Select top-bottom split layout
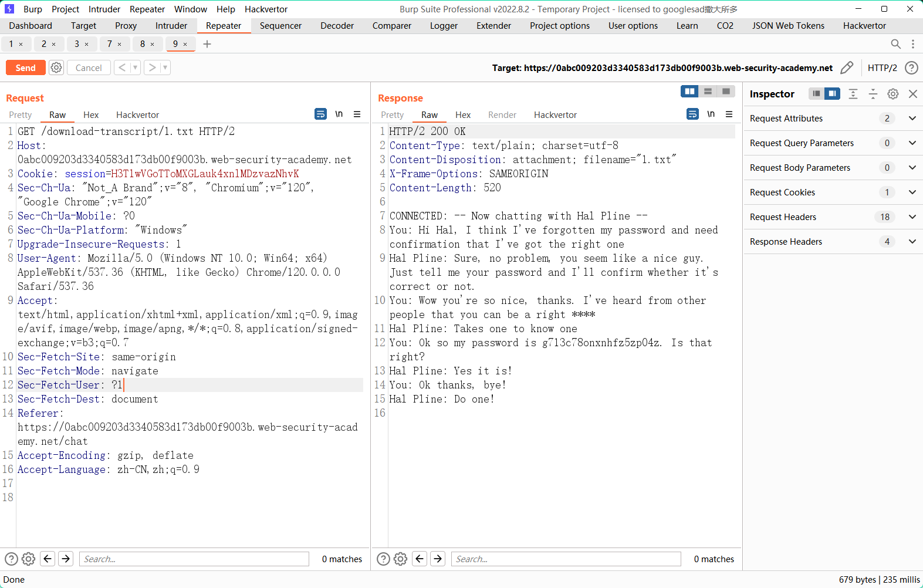This screenshot has width=923, height=588. 708,91
